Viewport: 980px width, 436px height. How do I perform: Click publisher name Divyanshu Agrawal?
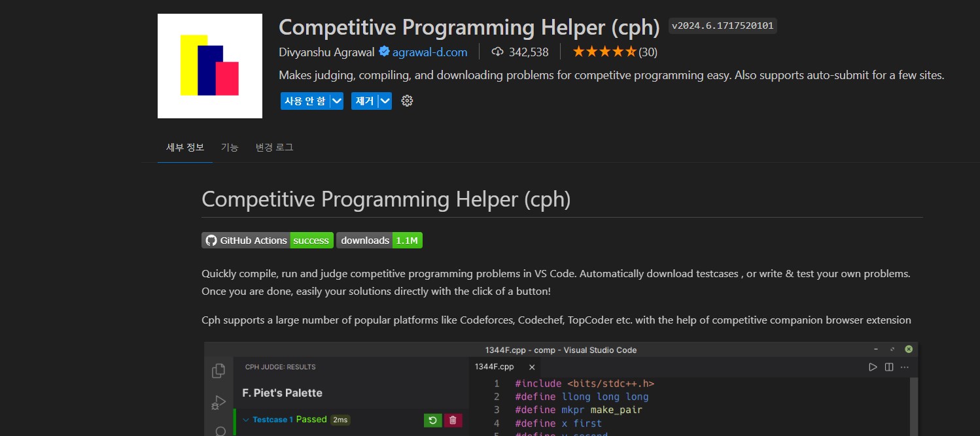pyautogui.click(x=326, y=52)
